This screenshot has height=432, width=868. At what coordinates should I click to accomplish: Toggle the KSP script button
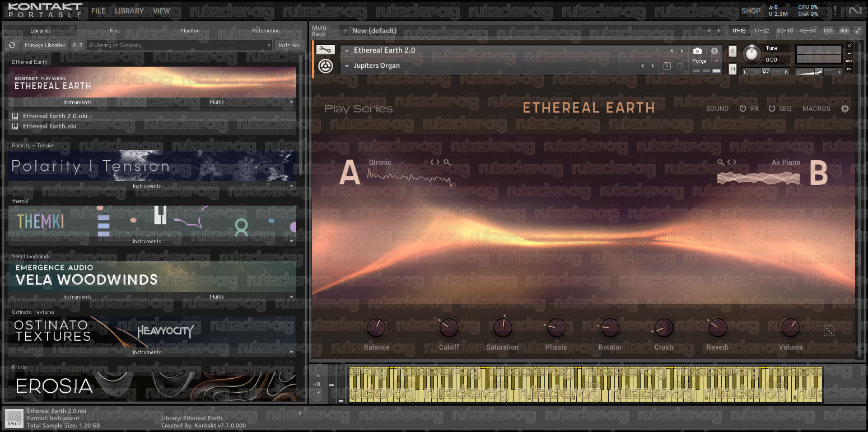[x=828, y=31]
